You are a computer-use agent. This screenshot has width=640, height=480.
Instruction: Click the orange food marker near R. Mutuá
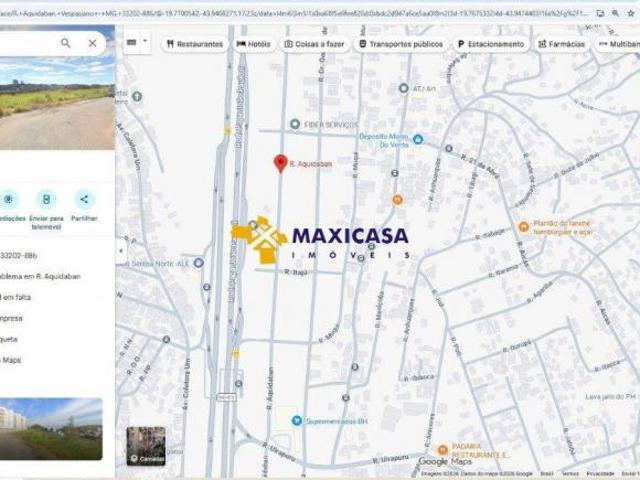(x=397, y=200)
